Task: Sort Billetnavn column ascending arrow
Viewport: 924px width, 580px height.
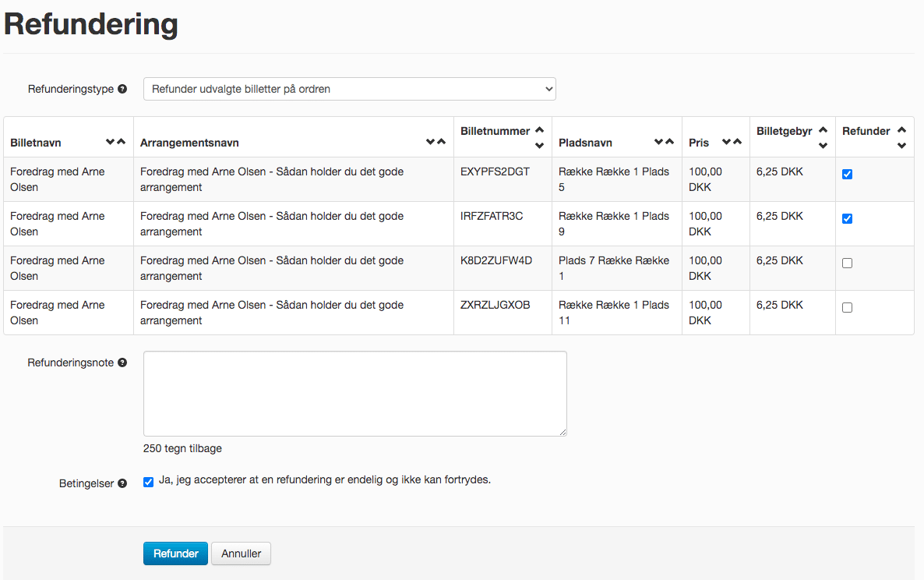Action: (x=121, y=142)
